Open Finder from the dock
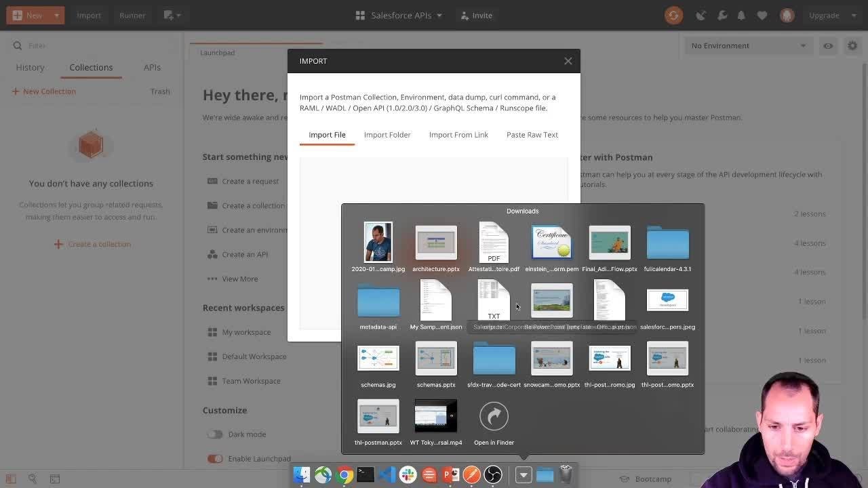This screenshot has height=488, width=868. [302, 474]
